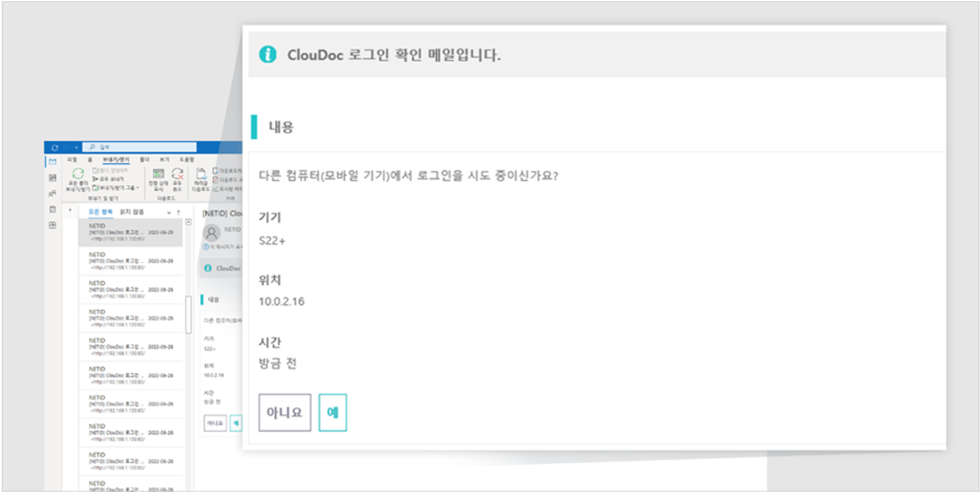
Task: Open the People contacts sidebar icon
Action: pyautogui.click(x=53, y=193)
